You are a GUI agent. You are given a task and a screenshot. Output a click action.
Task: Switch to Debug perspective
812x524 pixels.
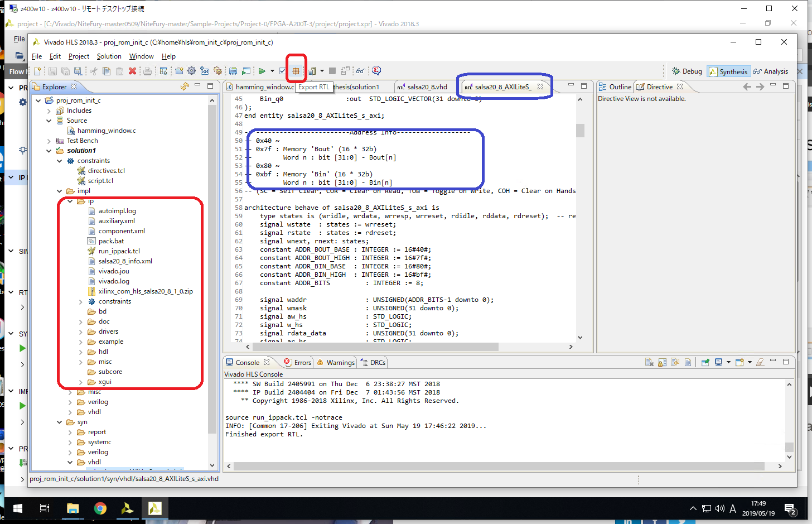[687, 71]
